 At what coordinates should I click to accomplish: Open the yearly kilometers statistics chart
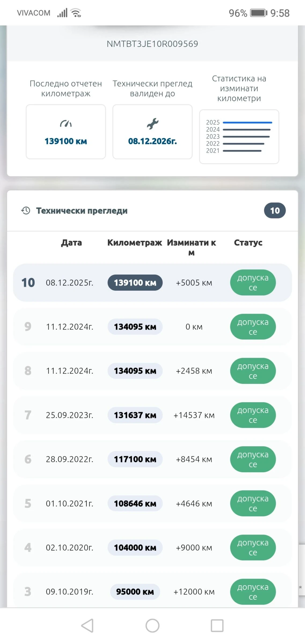(239, 137)
